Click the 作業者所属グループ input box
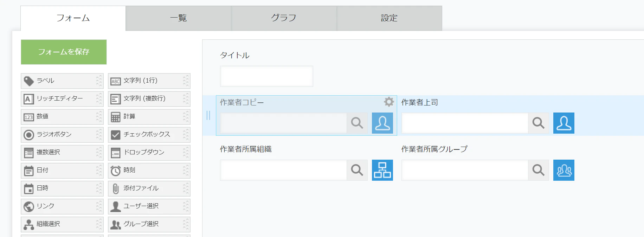The height and width of the screenshot is (237, 644). (465, 170)
